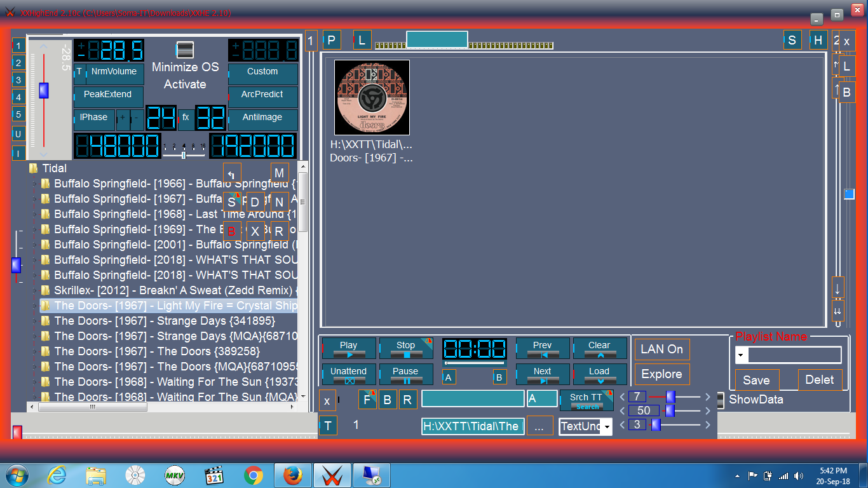Click the Explore button
The height and width of the screenshot is (488, 868).
662,374
